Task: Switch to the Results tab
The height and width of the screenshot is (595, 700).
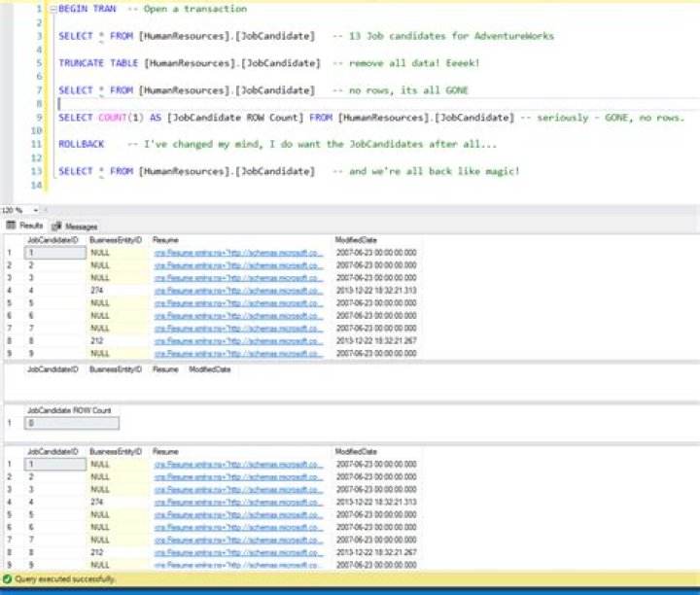Action: tap(25, 226)
